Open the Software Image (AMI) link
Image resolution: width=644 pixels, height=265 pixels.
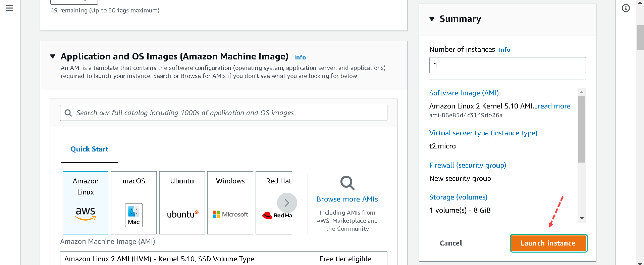[464, 93]
